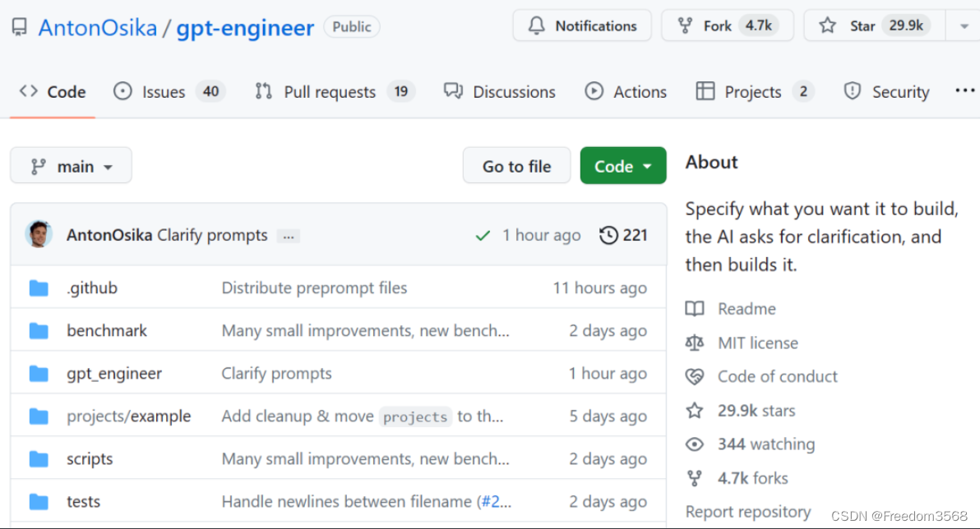Click the watching eye icon

coord(695,444)
